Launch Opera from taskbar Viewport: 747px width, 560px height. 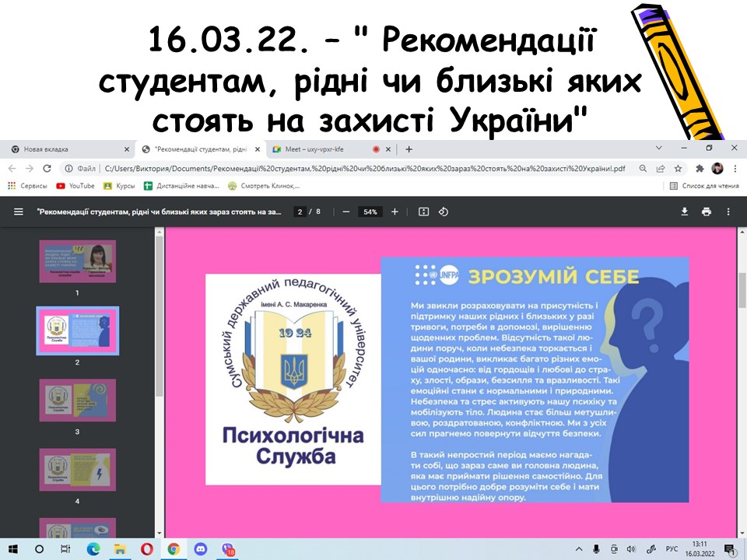147,549
